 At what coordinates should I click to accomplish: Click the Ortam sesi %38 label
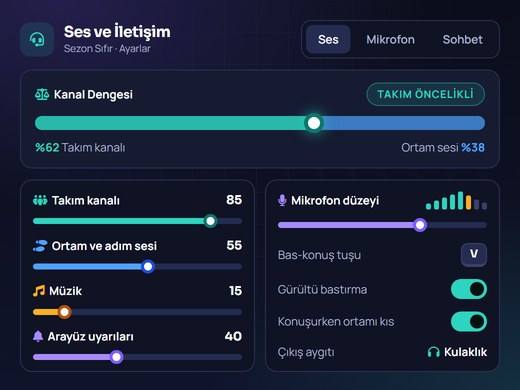coord(443,147)
